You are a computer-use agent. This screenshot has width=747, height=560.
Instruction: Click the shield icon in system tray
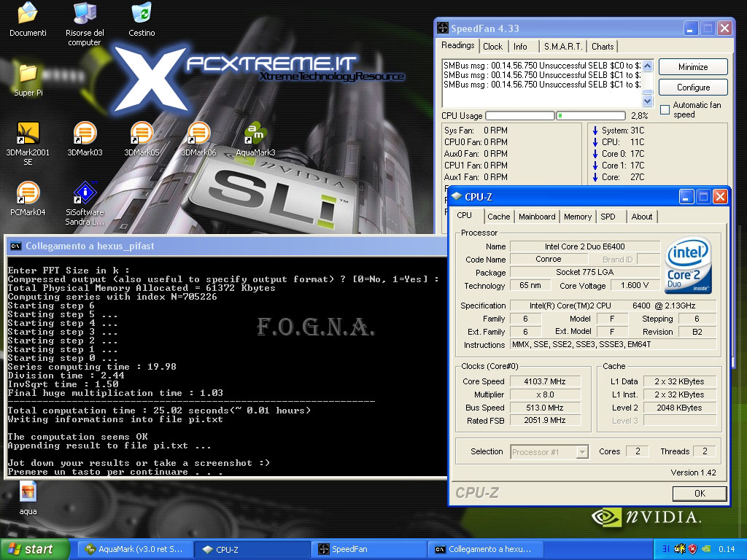point(693,549)
